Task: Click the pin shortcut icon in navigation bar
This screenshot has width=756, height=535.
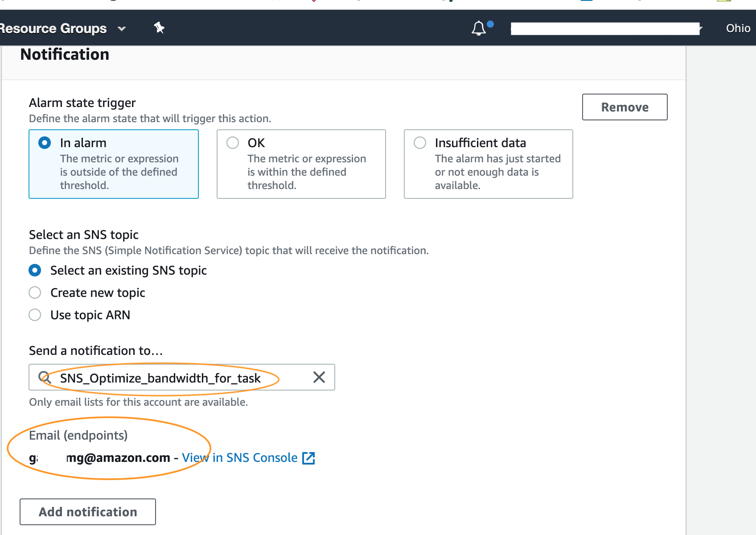Action: pyautogui.click(x=159, y=28)
